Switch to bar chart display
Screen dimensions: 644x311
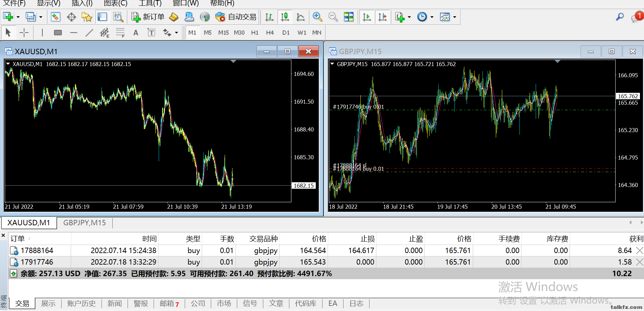point(269,17)
